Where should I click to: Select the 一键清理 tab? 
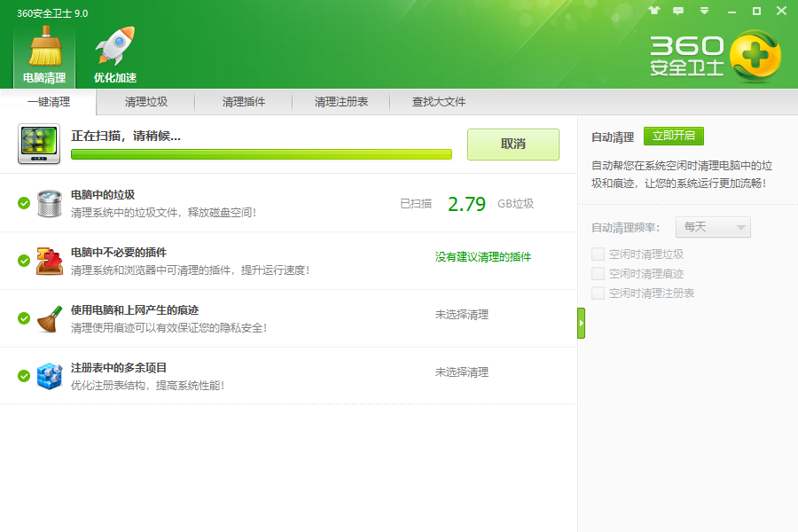coord(49,102)
